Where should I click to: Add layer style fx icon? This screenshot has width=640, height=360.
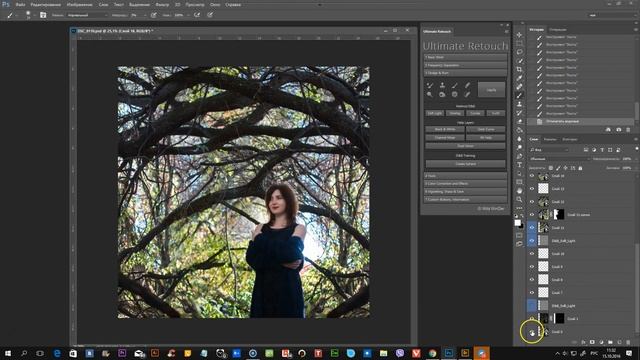pos(583,342)
